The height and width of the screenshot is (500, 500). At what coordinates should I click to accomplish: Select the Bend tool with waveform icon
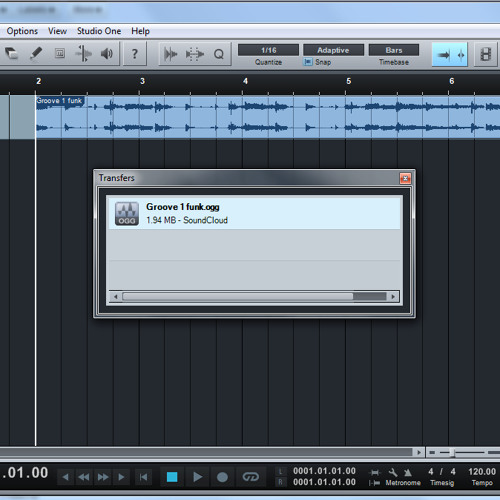83,53
